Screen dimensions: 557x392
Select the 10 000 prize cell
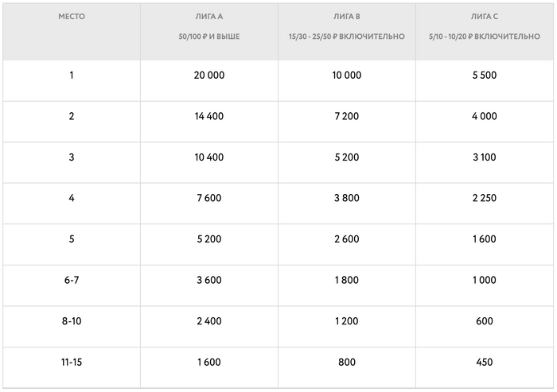[x=346, y=76]
